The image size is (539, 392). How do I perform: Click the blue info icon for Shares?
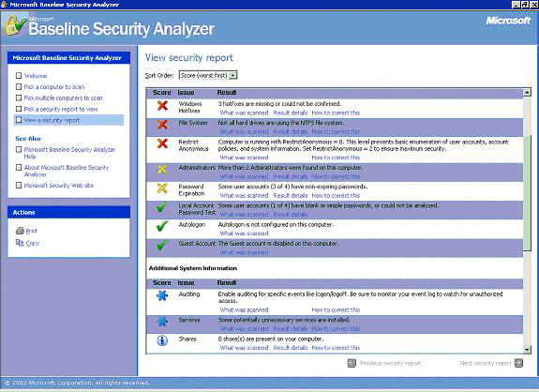pos(162,340)
